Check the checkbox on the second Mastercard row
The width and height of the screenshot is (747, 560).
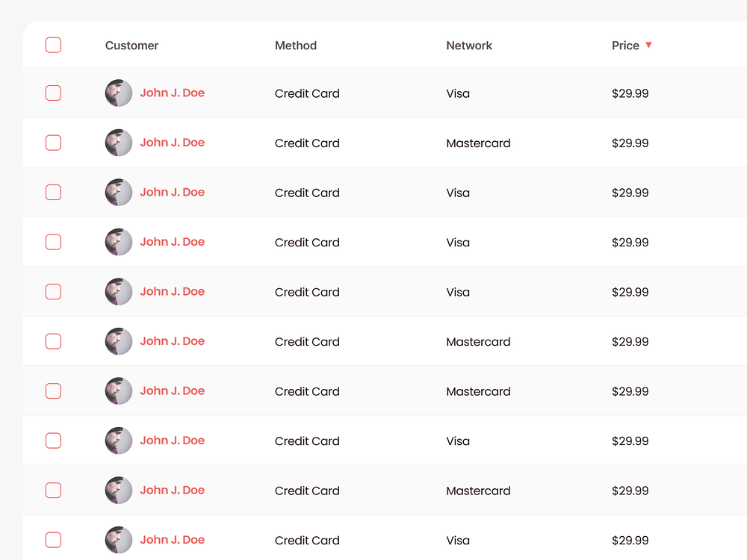pyautogui.click(x=53, y=341)
